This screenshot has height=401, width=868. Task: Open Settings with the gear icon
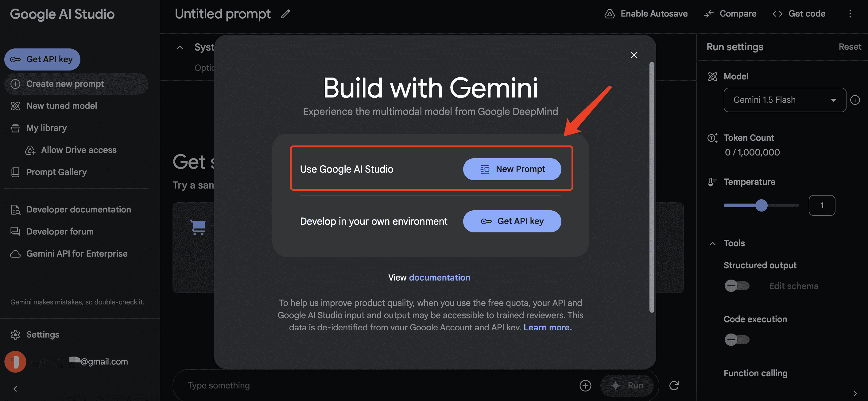pyautogui.click(x=15, y=334)
